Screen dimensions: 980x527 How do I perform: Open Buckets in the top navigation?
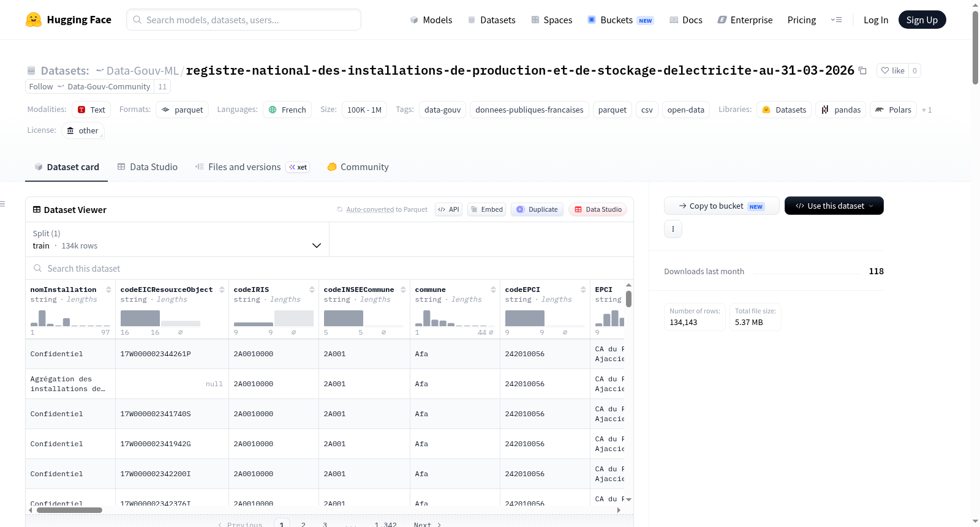point(620,20)
